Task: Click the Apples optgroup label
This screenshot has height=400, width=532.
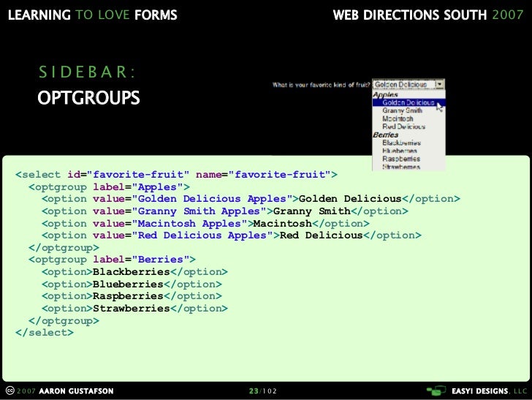Action: pos(385,94)
